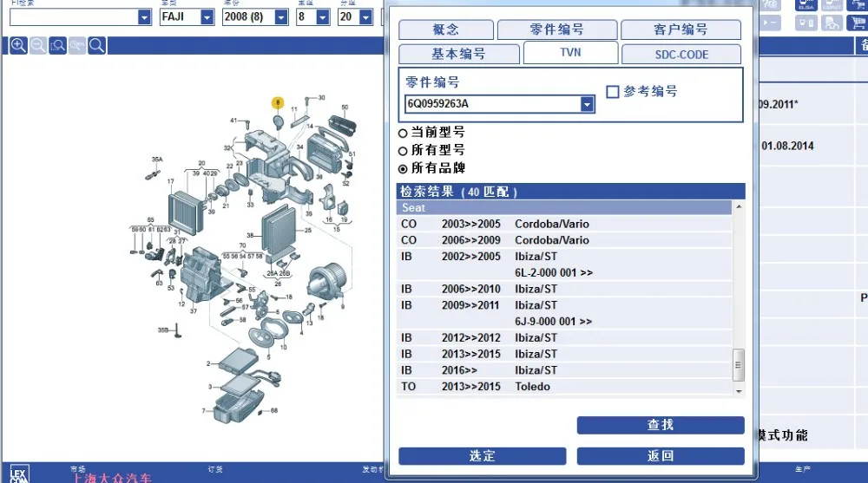Select row IB 2009>>2011 Ibiza/ST
The image size is (868, 483).
click(564, 305)
